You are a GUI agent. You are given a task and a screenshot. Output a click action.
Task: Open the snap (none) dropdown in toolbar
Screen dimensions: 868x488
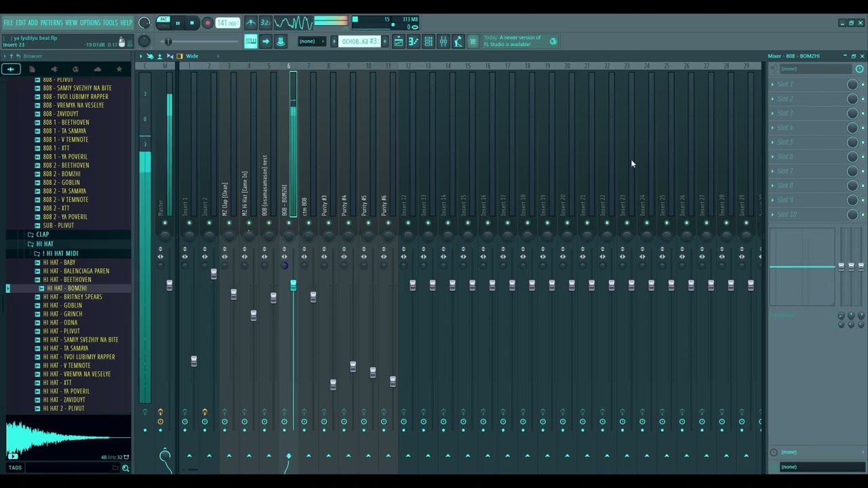coord(311,41)
